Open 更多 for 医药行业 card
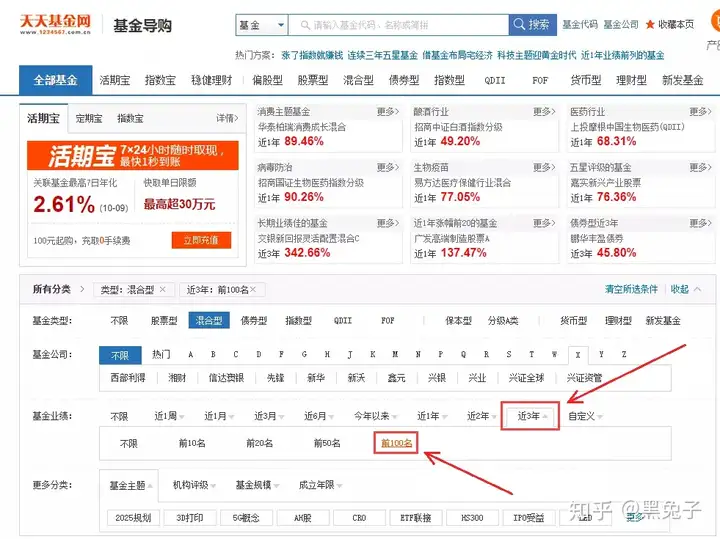Viewport: 720px width, 539px height. 700,112
